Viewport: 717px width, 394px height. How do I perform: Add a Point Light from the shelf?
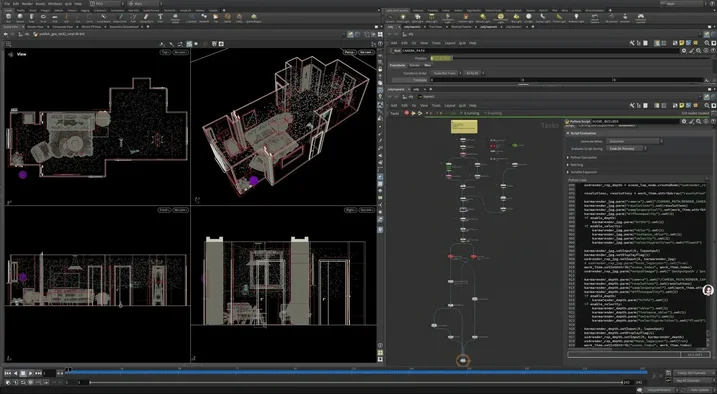(x=403, y=18)
